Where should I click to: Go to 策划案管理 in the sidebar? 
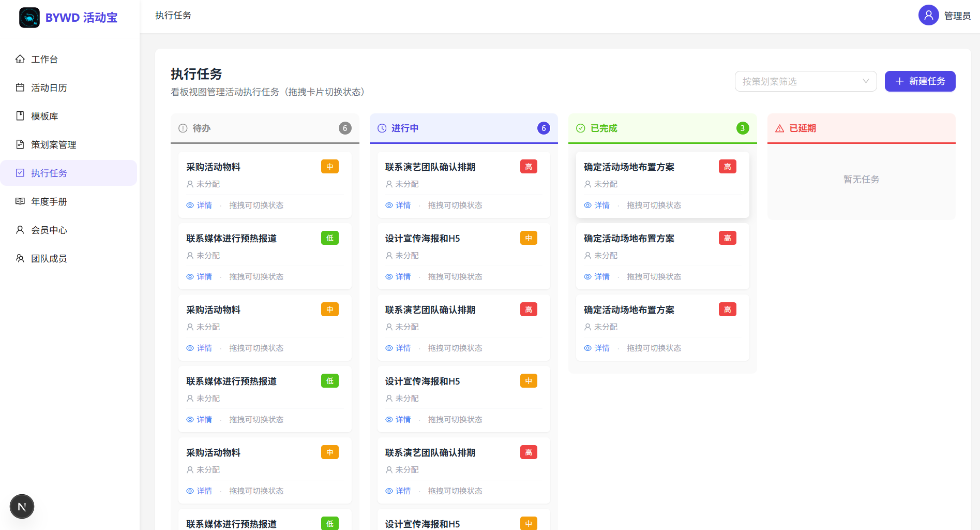[68, 144]
